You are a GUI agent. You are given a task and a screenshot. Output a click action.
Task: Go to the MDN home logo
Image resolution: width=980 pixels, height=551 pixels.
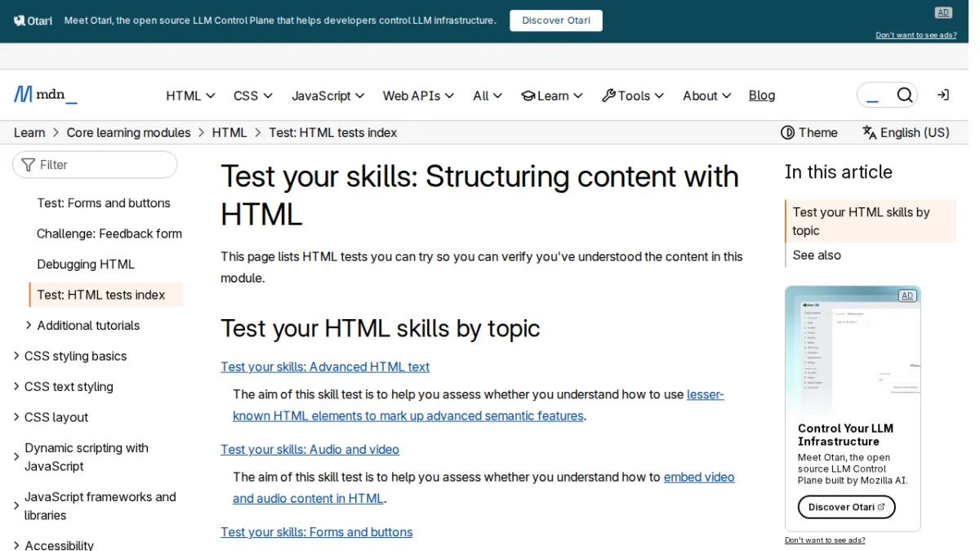[46, 95]
